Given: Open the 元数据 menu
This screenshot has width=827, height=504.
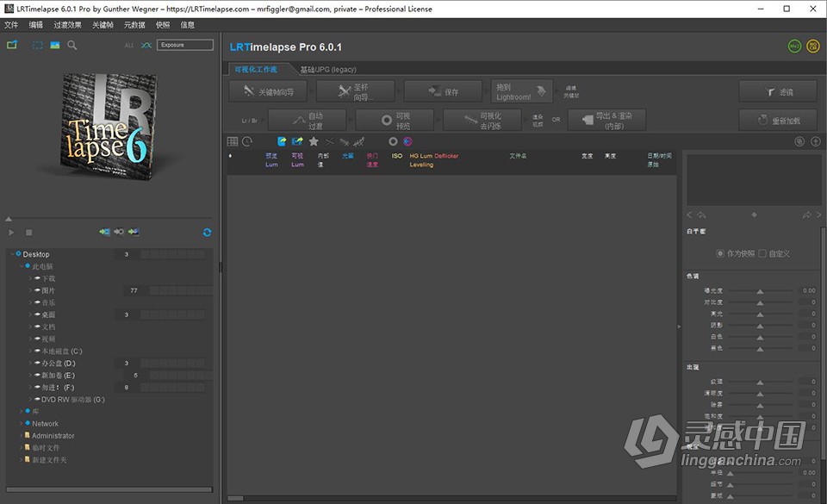Looking at the screenshot, I should pos(134,25).
